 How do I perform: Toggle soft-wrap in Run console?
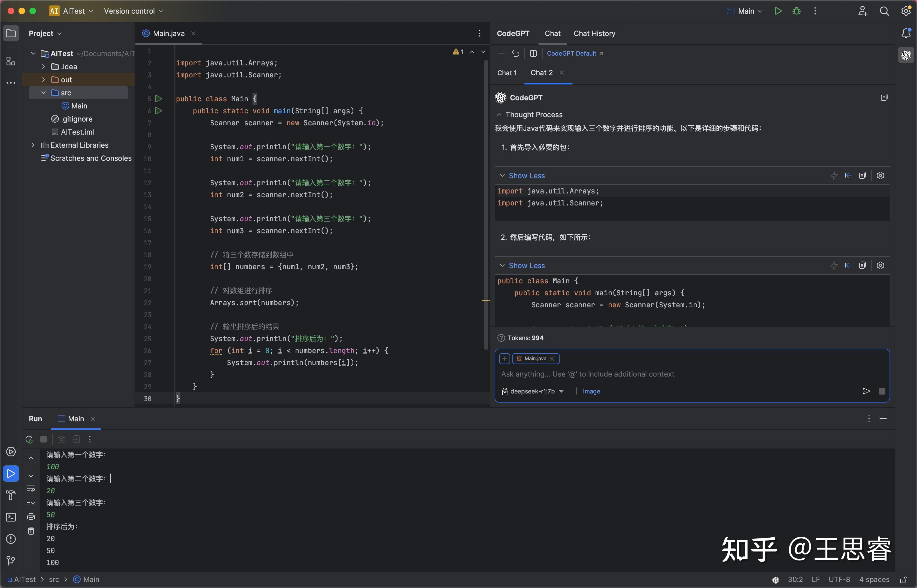[x=31, y=488]
